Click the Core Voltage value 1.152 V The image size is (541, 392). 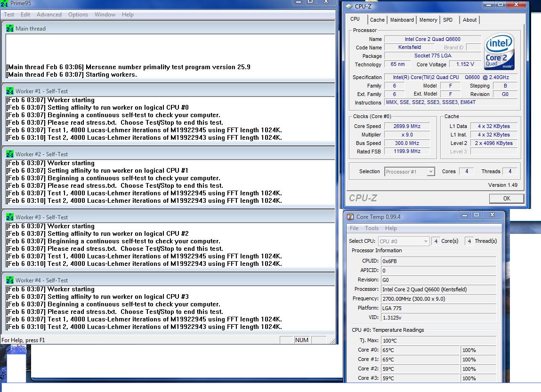465,64
